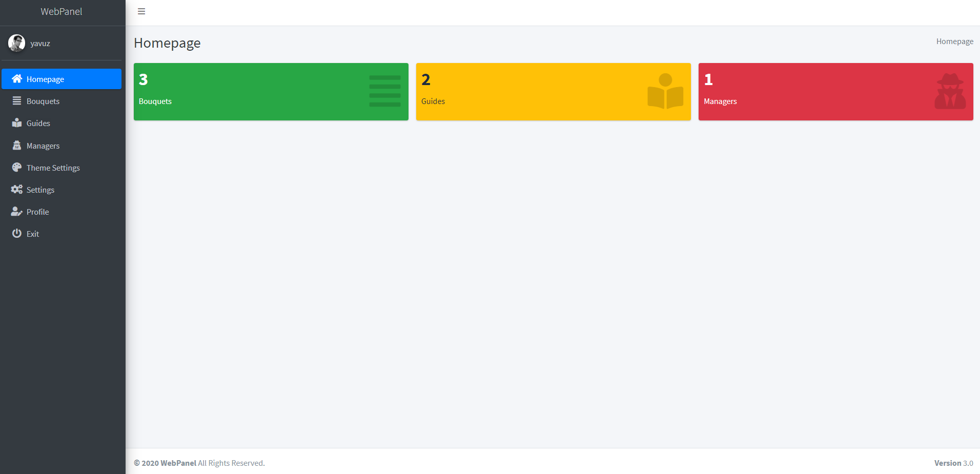Click the Settings gears icon in sidebar
Viewport: 980px width, 474px height.
point(17,190)
